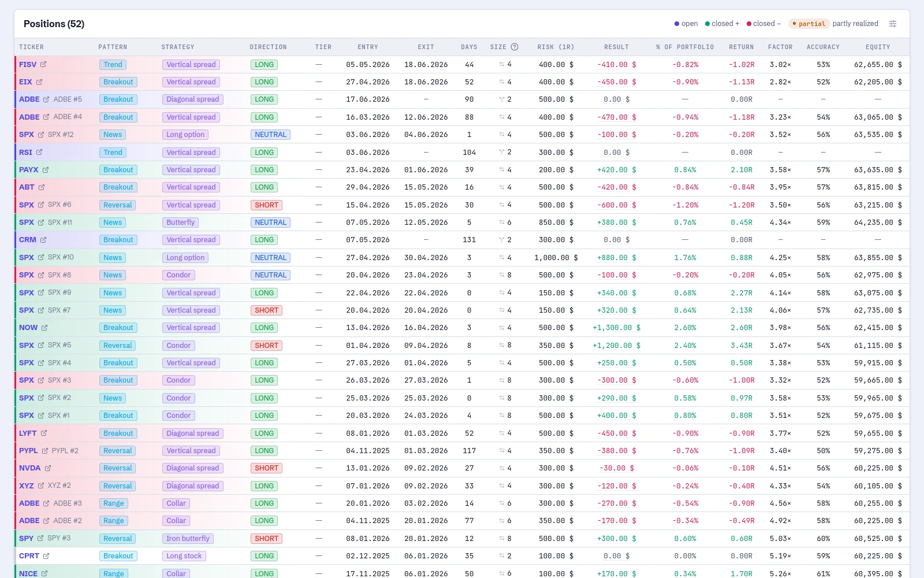The image size is (924, 578).
Task: Toggle the closed + legend filter
Action: pyautogui.click(x=722, y=24)
